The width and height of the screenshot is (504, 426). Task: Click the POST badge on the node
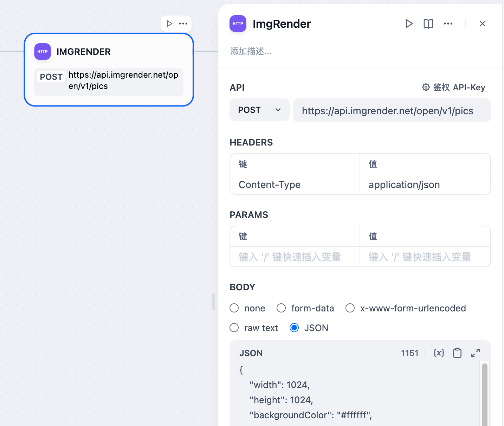point(51,77)
